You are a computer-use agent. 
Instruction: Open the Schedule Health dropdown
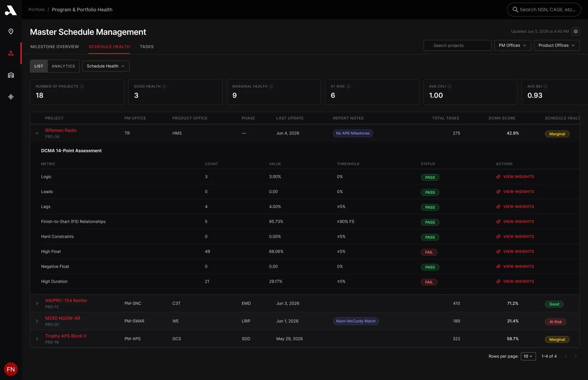point(106,66)
